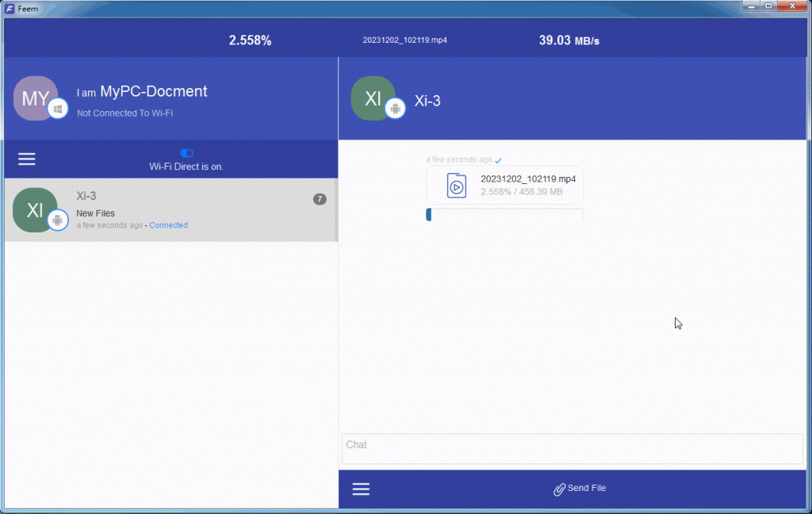Click inside the Chat input field
This screenshot has height=514, width=812.
point(571,449)
